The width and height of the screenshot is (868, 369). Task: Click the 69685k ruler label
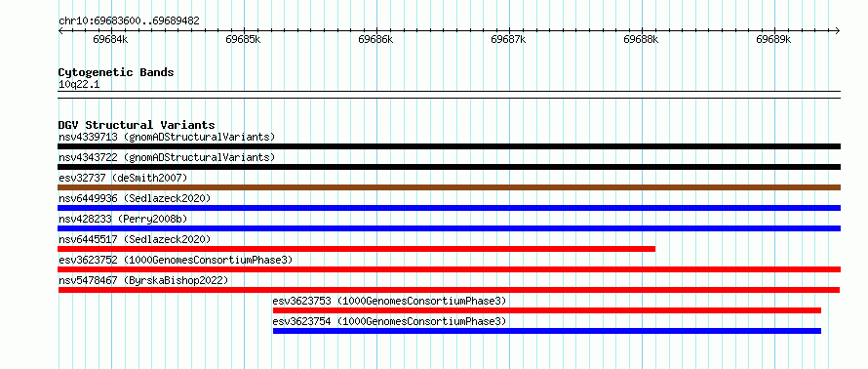[x=244, y=40]
